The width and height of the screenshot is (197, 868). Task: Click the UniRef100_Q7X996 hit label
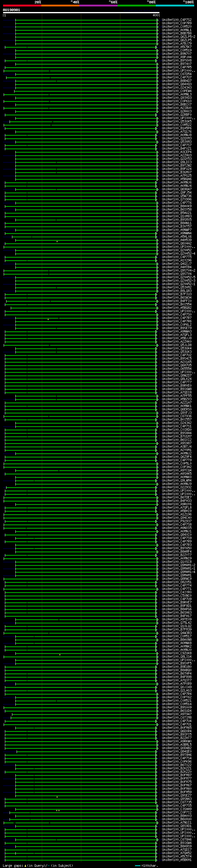point(177,200)
